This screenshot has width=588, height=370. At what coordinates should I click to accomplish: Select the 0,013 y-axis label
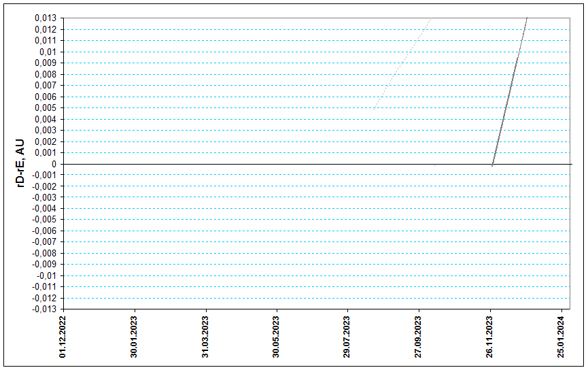(46, 18)
